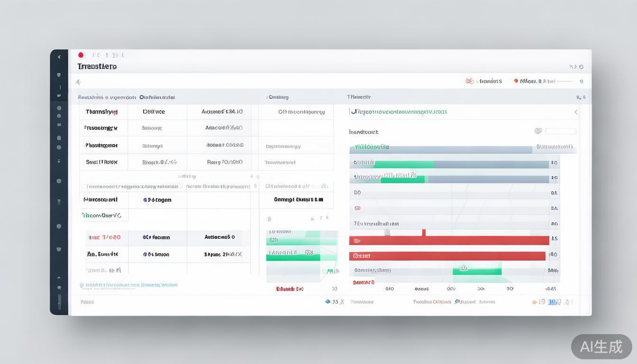Click the bottom shield icon in sidebar
This screenshot has width=637, height=364.
point(59,249)
